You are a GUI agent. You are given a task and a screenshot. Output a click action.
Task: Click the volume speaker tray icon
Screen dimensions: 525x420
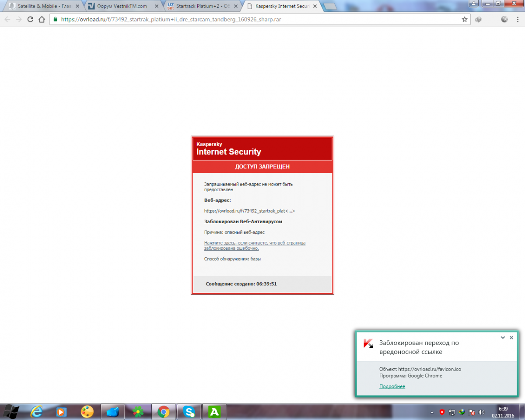click(482, 412)
